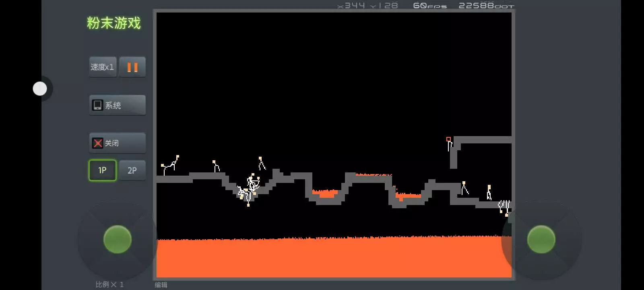Open the 系统 system menu

pos(117,105)
